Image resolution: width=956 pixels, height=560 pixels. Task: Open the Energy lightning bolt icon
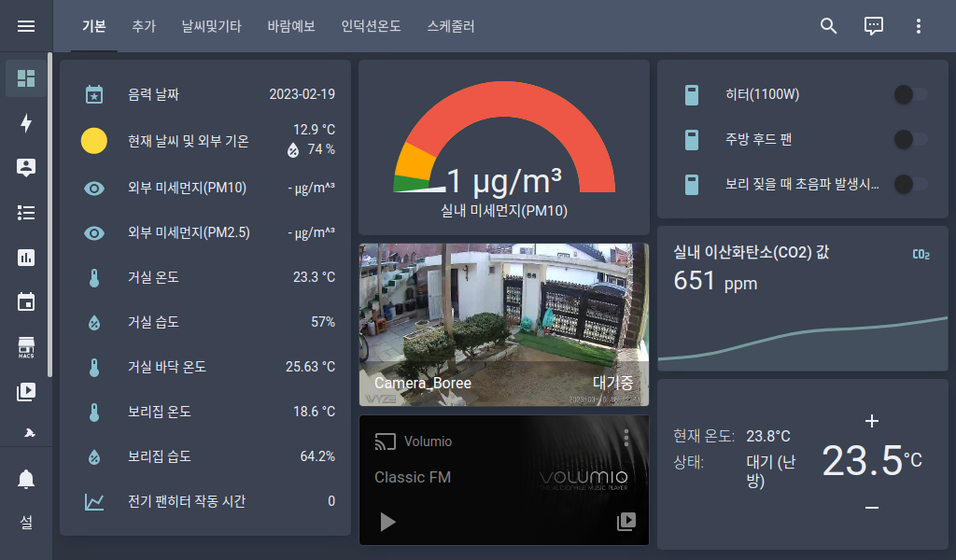pos(25,123)
